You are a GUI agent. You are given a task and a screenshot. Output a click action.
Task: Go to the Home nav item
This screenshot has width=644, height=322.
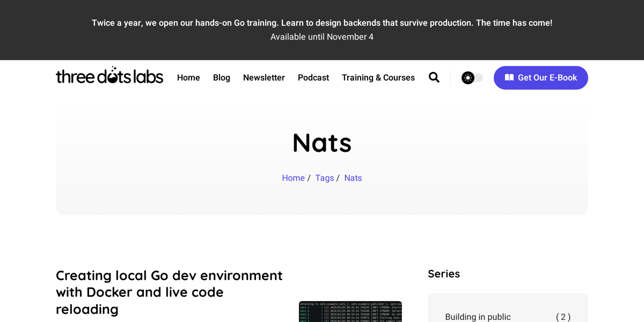click(188, 77)
